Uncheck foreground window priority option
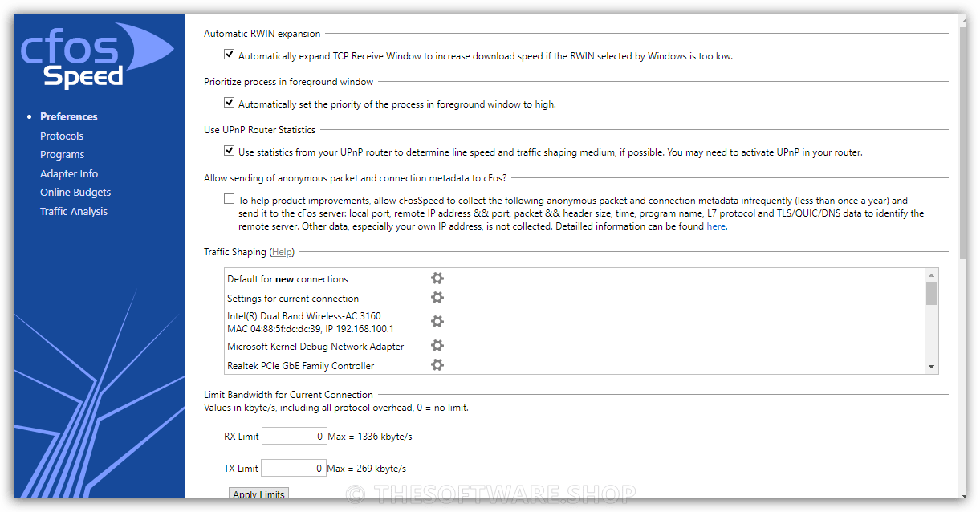Image resolution: width=980 pixels, height=512 pixels. 230,104
